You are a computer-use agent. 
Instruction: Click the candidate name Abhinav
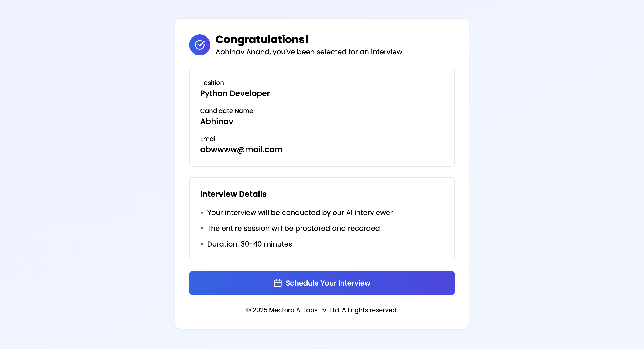(x=216, y=122)
